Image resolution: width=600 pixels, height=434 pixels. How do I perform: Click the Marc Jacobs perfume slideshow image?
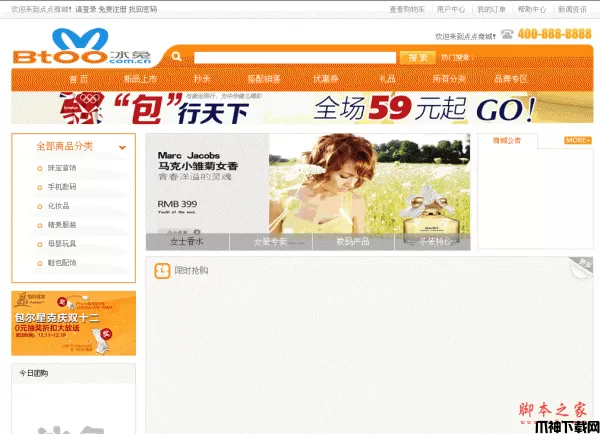(308, 184)
